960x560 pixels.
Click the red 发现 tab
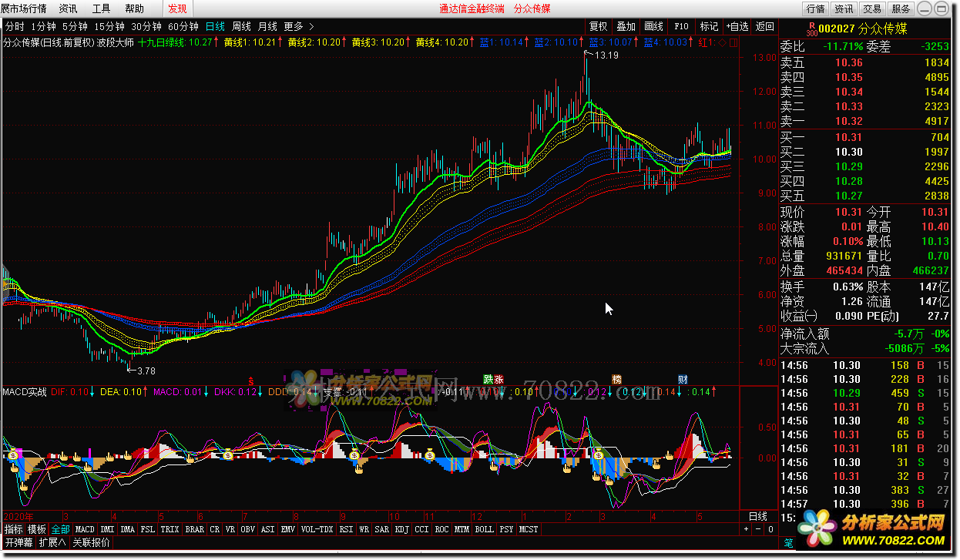(x=177, y=8)
